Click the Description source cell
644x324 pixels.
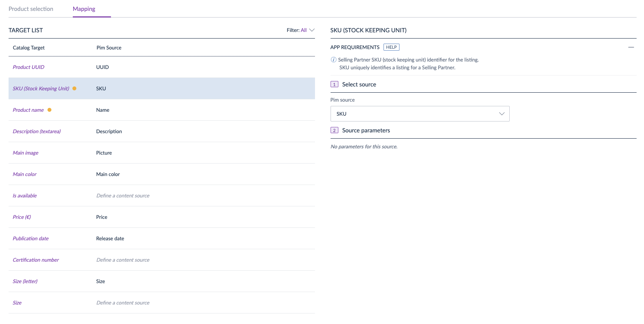pos(109,131)
